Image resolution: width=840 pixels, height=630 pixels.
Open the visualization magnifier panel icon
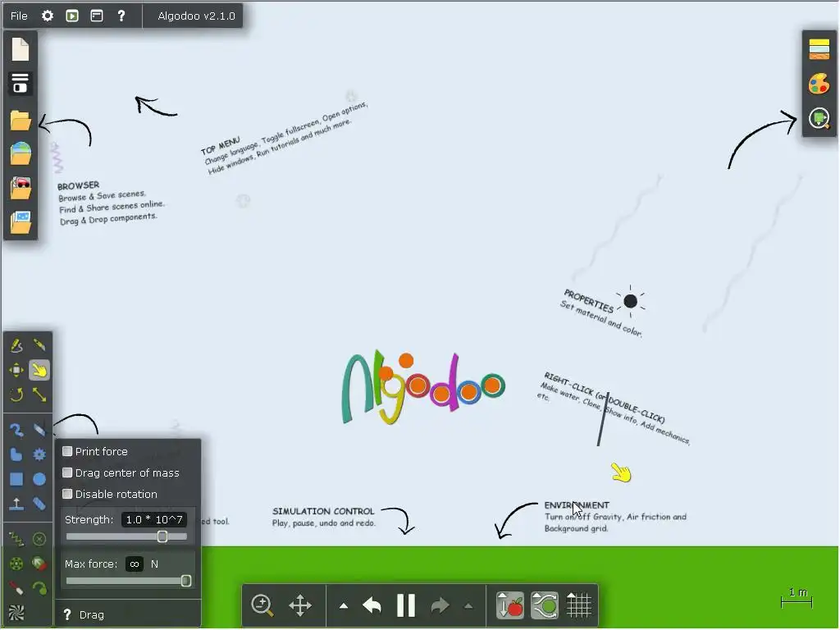(819, 118)
